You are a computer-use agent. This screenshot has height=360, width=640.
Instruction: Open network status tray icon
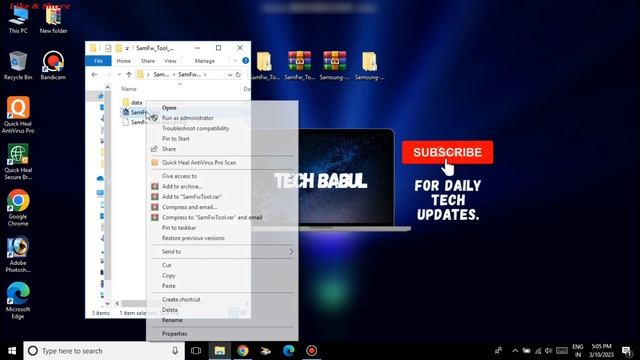538,351
